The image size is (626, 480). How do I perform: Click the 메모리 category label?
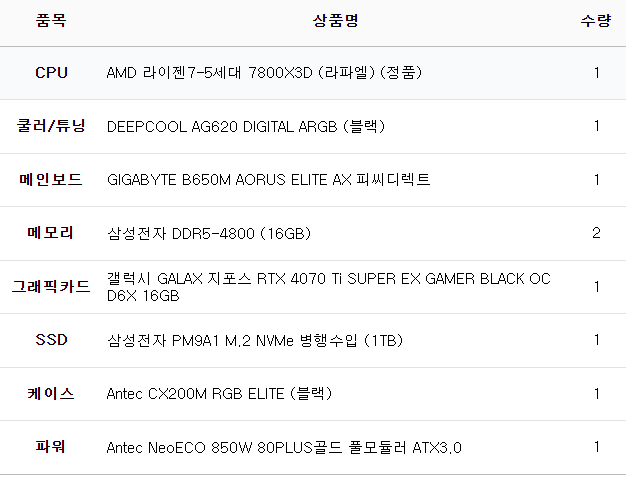51,233
